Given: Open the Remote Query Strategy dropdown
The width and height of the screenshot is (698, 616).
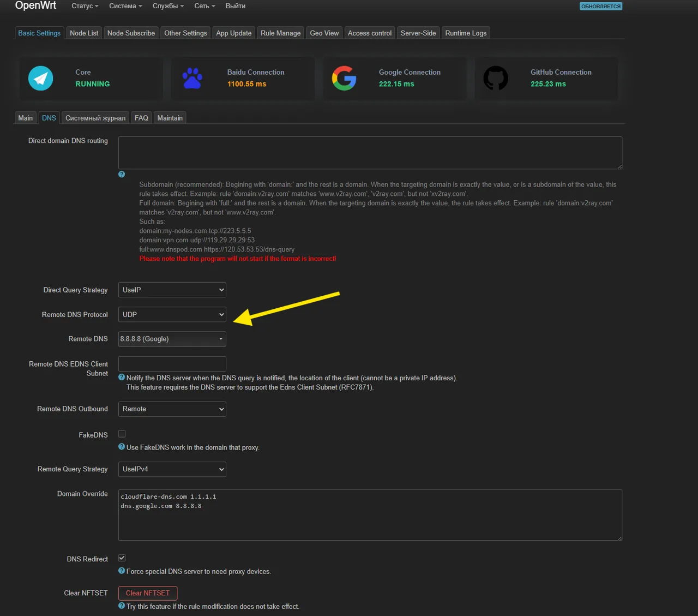Looking at the screenshot, I should (172, 469).
